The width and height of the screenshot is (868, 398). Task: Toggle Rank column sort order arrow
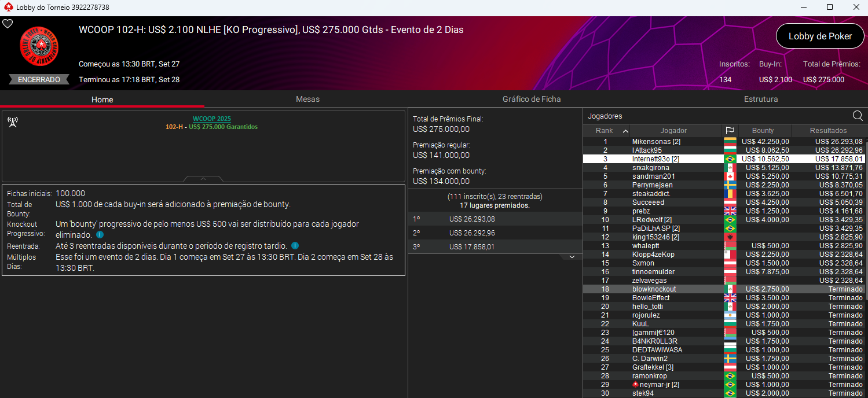tap(625, 131)
